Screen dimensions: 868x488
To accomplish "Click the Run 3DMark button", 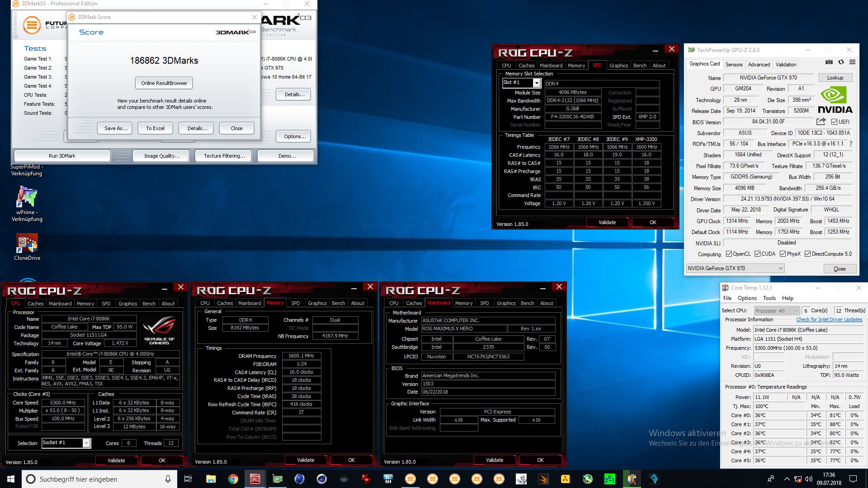I will (62, 156).
